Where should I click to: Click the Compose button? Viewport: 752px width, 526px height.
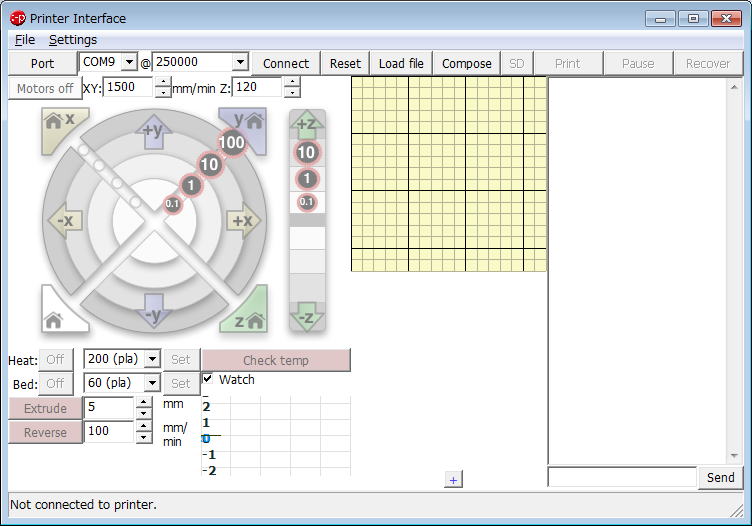coord(467,63)
